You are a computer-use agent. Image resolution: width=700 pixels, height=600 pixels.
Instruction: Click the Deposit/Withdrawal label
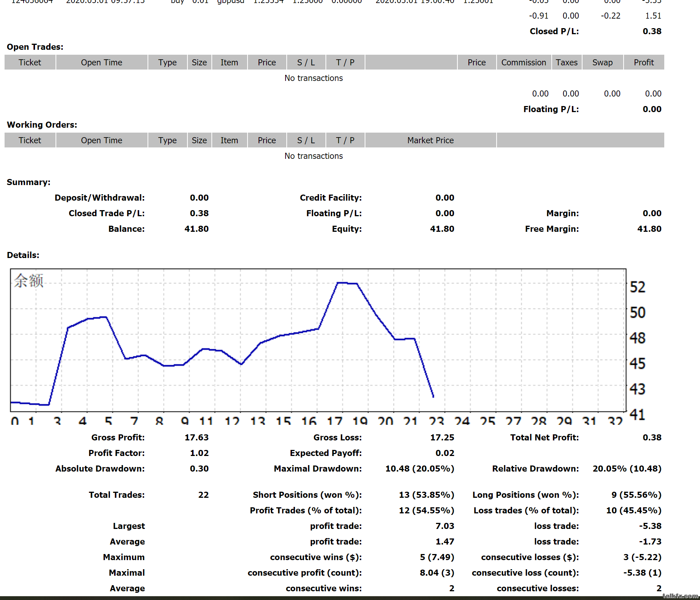[100, 198]
